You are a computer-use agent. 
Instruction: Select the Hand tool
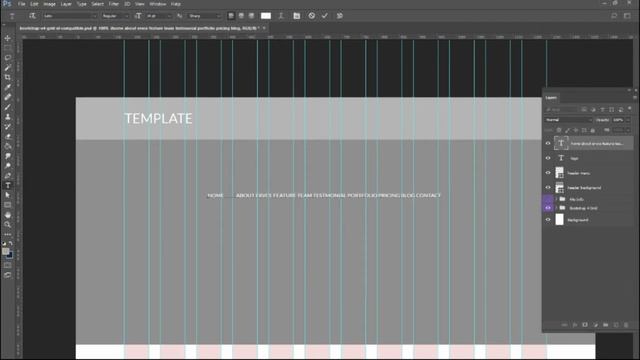pos(8,215)
